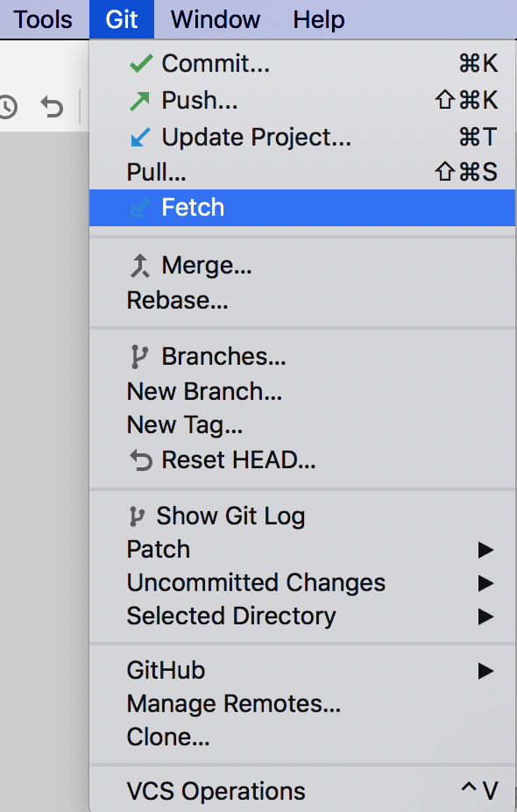Open the Tools menu
Viewport: 517px width, 812px height.
coord(44,19)
